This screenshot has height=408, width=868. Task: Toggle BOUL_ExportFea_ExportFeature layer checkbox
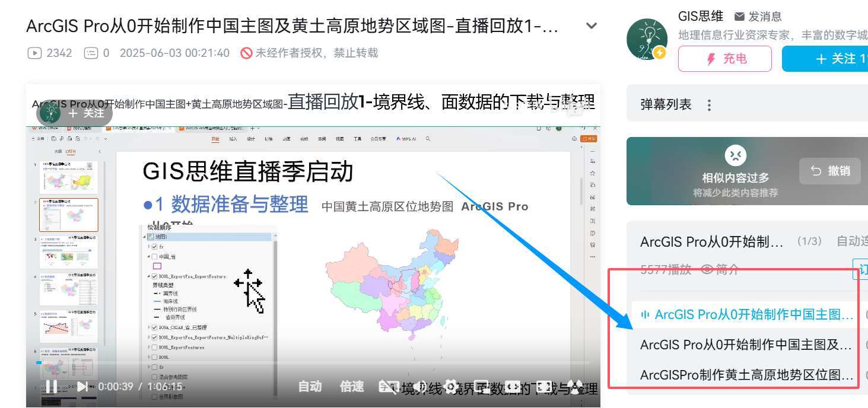coord(154,276)
